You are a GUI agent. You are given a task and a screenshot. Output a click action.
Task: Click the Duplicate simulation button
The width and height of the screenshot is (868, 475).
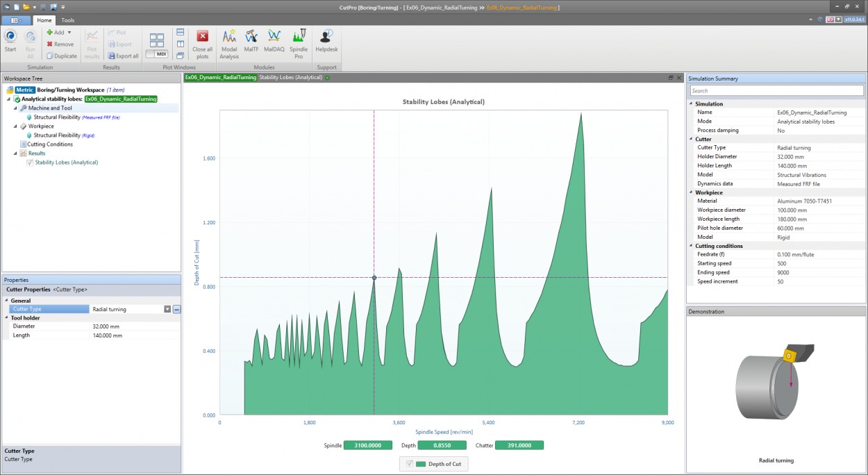tap(61, 56)
